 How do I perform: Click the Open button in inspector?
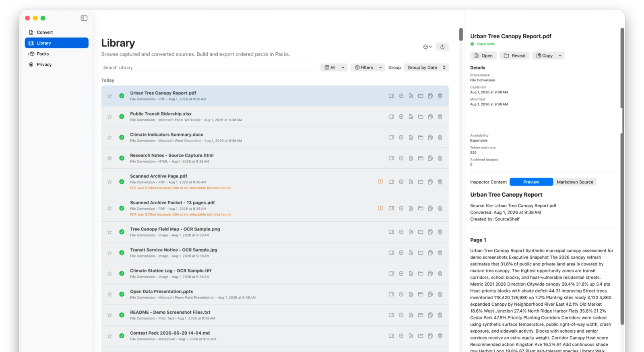(x=483, y=56)
